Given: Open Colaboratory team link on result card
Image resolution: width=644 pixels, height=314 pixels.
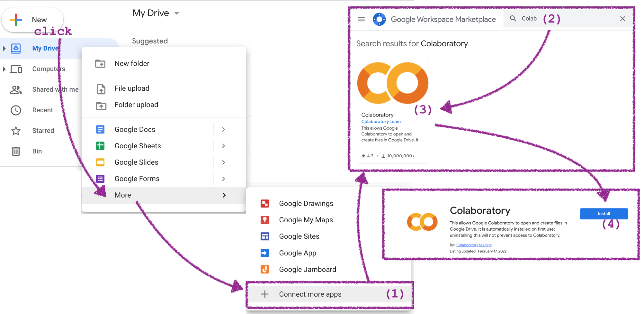Looking at the screenshot, I should click(x=381, y=122).
